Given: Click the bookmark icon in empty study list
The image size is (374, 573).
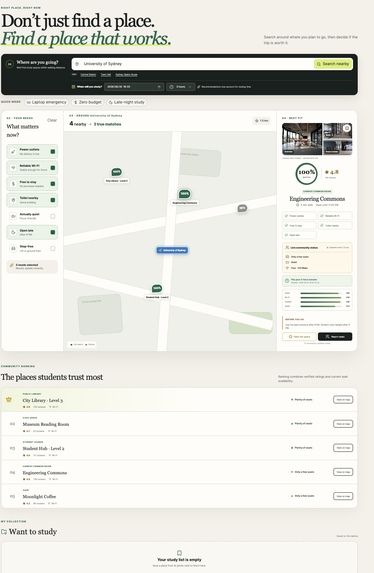Looking at the screenshot, I should tap(179, 553).
